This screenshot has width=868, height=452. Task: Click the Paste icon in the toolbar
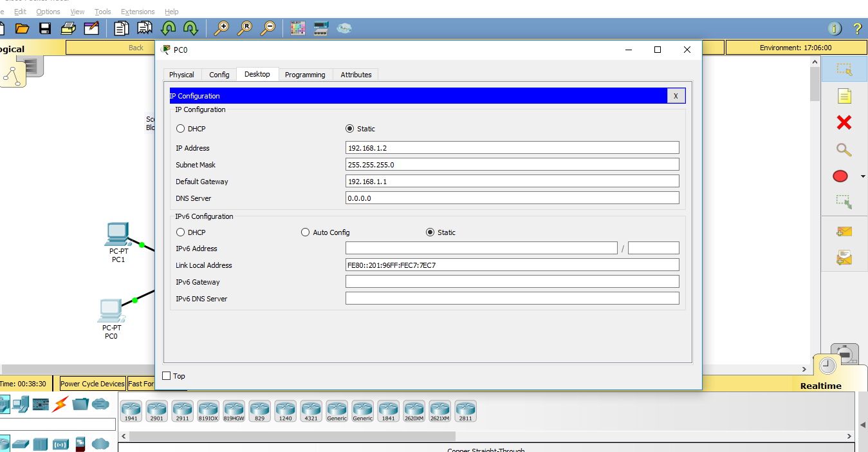point(145,28)
